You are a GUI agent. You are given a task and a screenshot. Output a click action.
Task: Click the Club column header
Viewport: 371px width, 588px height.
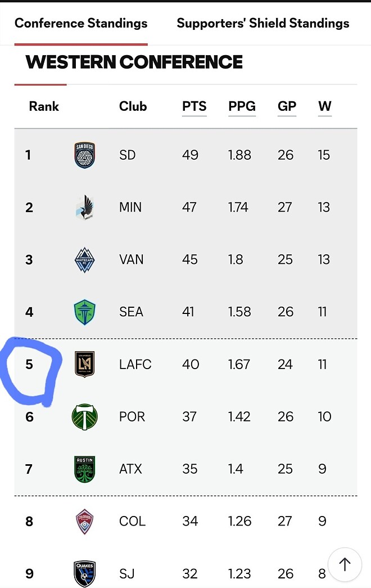(x=133, y=106)
